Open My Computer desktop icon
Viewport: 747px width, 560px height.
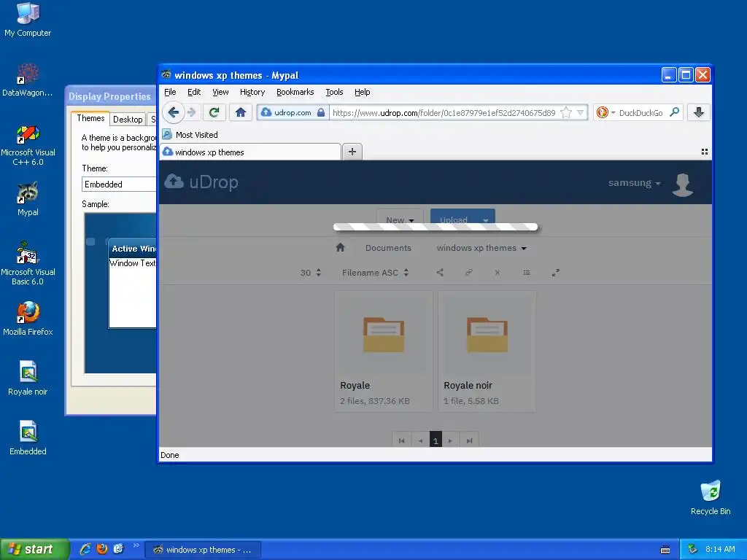[28, 20]
